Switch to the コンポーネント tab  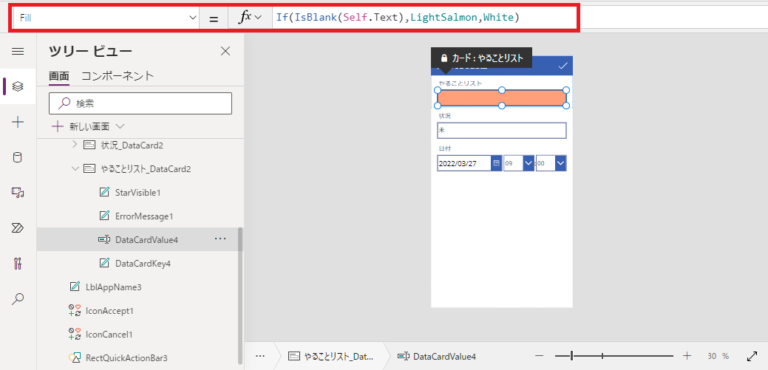[118, 76]
